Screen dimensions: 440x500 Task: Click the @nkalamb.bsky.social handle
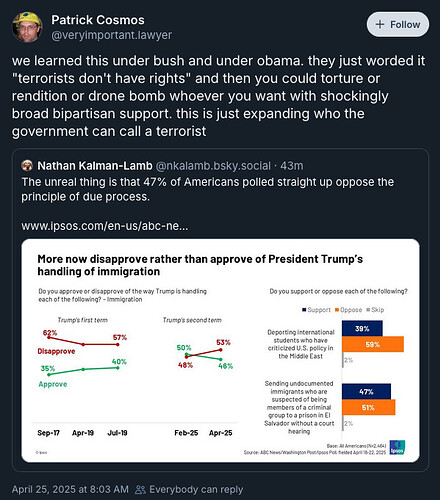point(213,166)
